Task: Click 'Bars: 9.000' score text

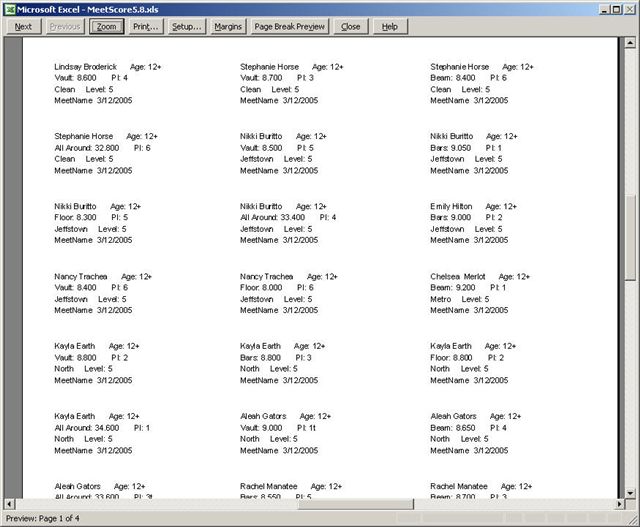Action: click(x=451, y=218)
